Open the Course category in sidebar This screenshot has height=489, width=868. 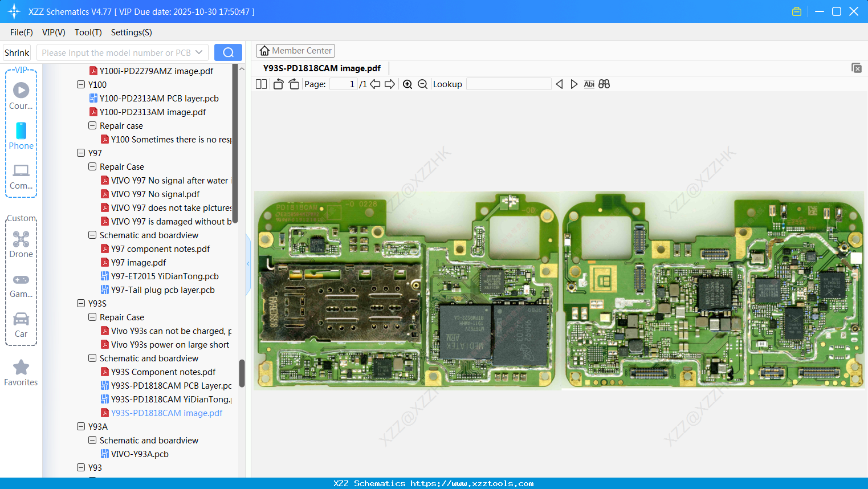21,96
